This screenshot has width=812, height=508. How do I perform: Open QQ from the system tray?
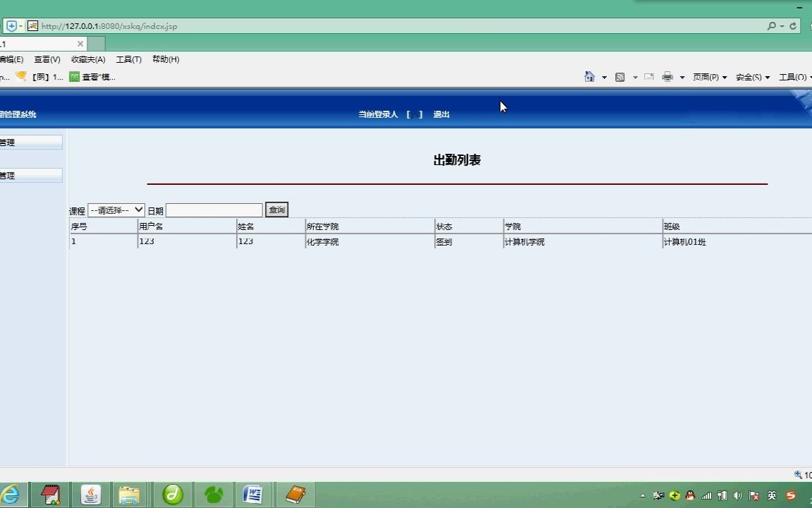click(689, 496)
